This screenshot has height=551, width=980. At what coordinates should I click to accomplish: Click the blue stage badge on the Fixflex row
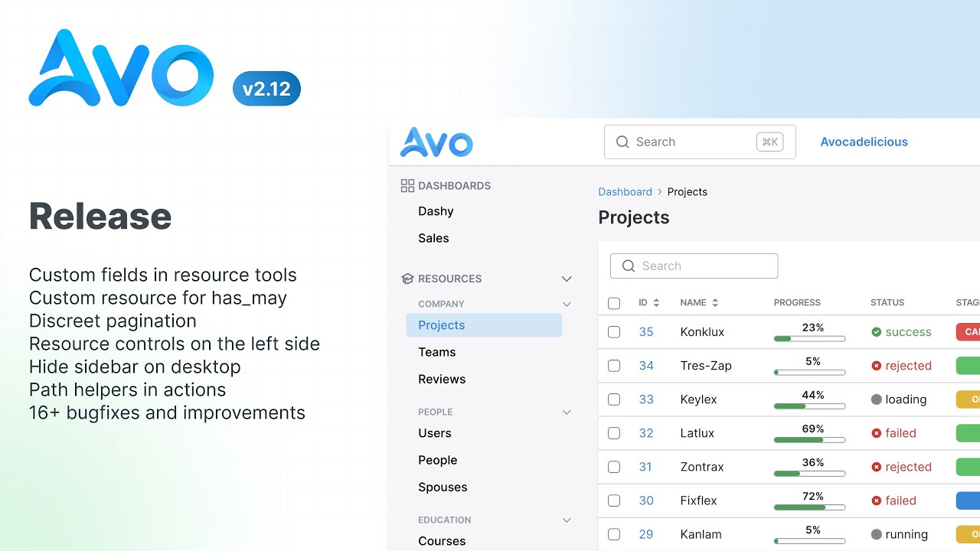coord(968,500)
